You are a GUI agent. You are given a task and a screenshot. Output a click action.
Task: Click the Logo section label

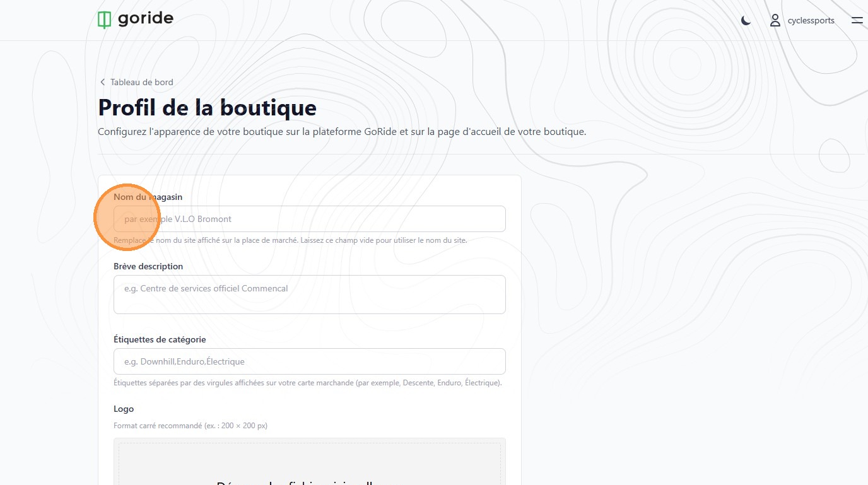tap(124, 409)
